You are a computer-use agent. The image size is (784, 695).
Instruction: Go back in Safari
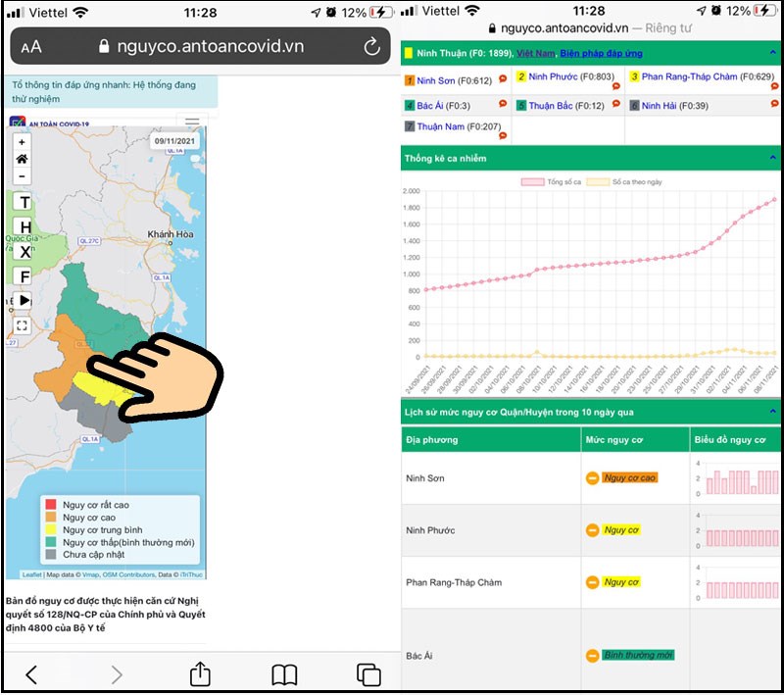pos(31,674)
